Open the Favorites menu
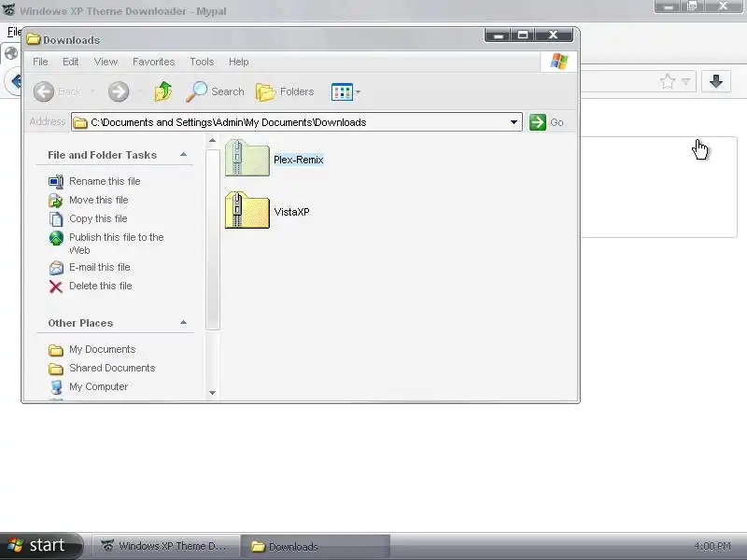Screen dimensions: 747x560 pyautogui.click(x=153, y=62)
